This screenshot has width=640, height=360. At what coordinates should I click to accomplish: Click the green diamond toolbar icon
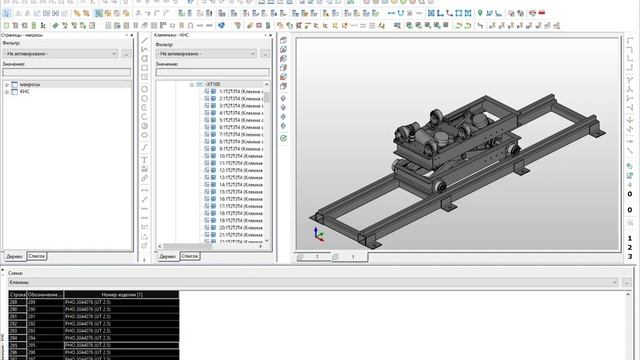56,25
